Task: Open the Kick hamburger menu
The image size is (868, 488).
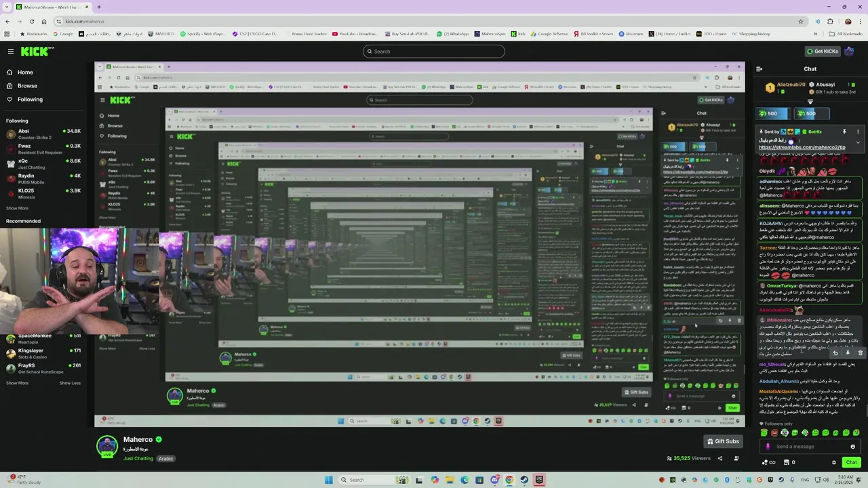Action: (x=10, y=52)
